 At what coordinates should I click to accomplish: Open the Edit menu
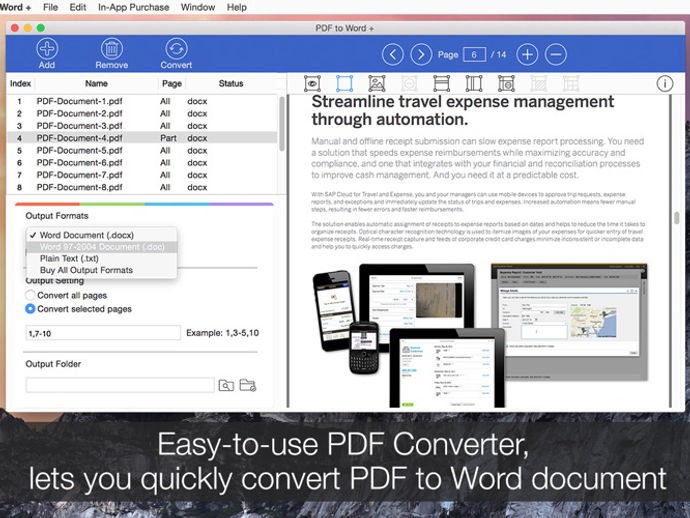point(77,7)
